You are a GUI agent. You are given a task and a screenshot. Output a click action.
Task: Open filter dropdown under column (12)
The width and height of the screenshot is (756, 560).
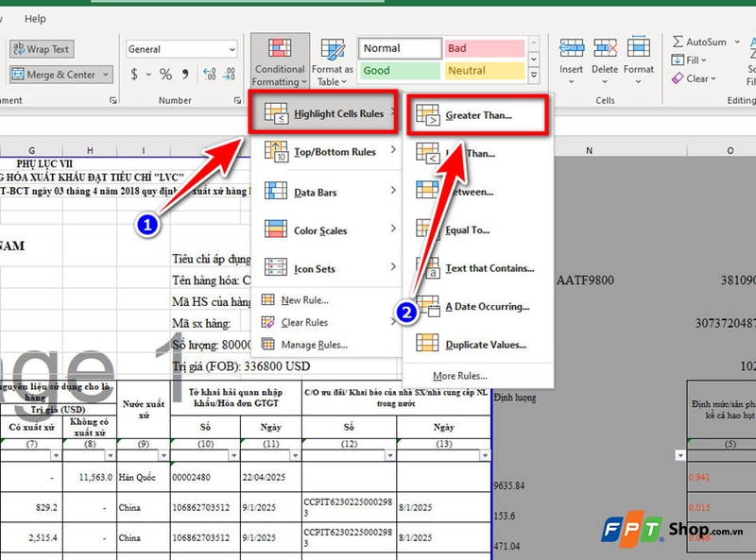(390, 455)
